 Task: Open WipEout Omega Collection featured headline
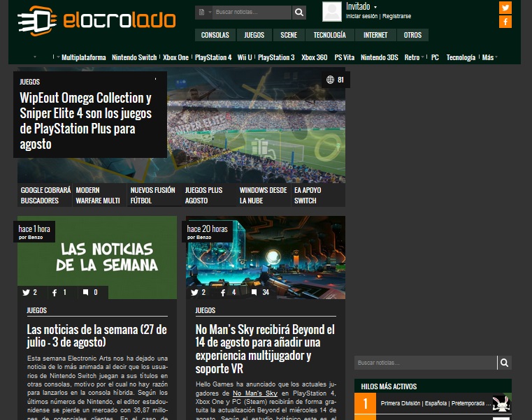[x=86, y=121]
